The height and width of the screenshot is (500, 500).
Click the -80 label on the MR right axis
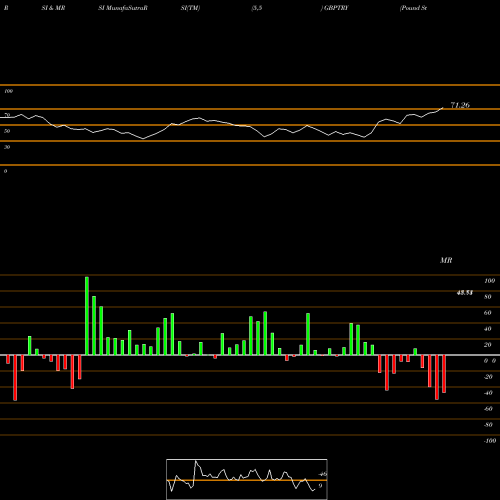(488, 425)
